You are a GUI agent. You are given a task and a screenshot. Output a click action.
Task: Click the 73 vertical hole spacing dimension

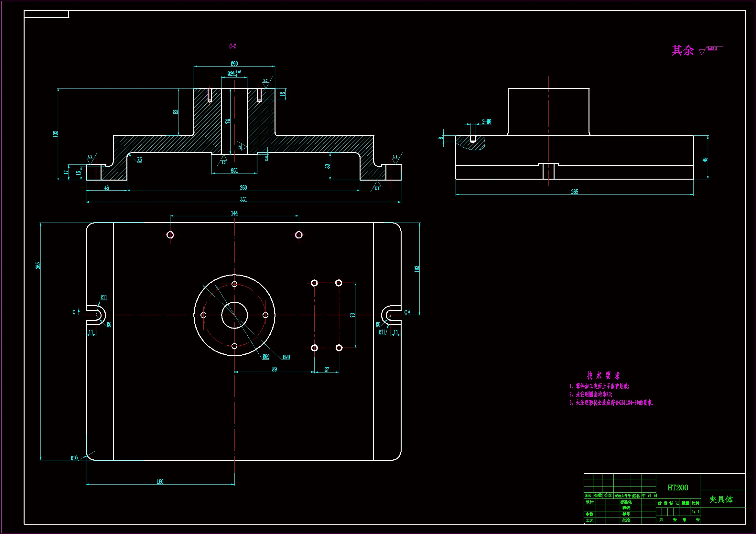352,315
